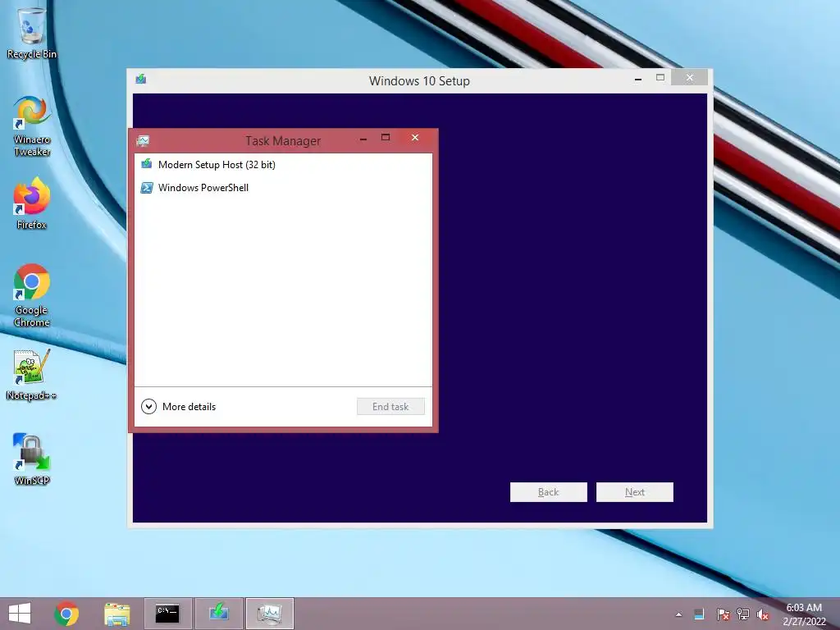Minimize the Task Manager window
This screenshot has width=840, height=630.
tap(363, 138)
